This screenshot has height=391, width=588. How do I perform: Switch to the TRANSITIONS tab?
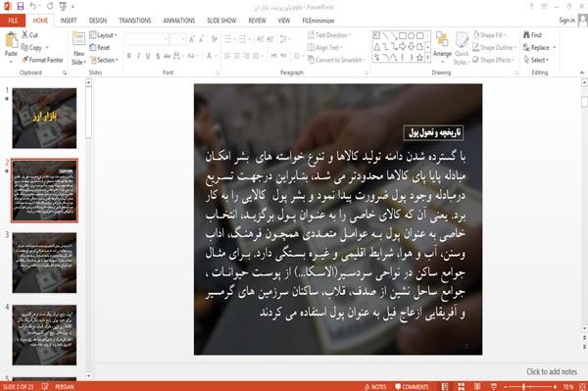tap(135, 21)
